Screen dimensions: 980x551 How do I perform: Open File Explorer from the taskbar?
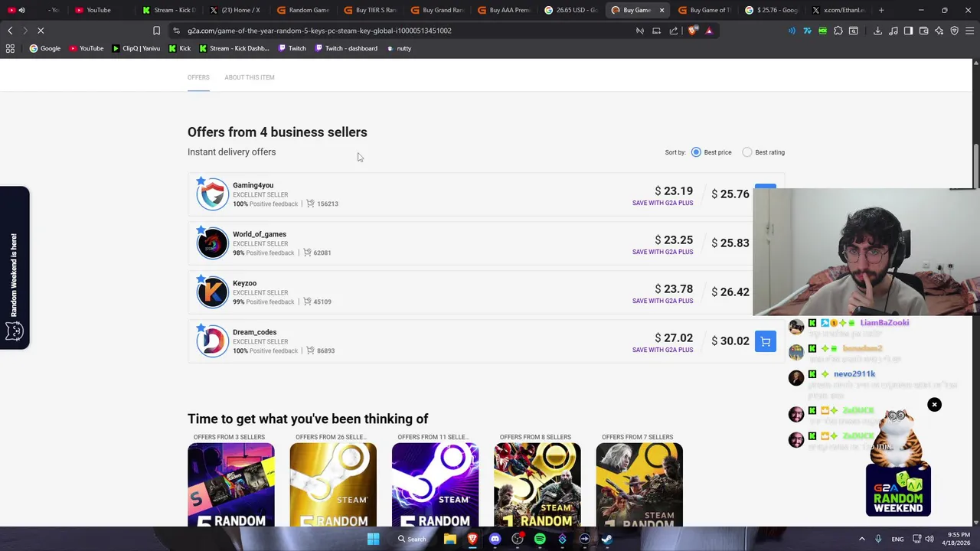coord(450,539)
